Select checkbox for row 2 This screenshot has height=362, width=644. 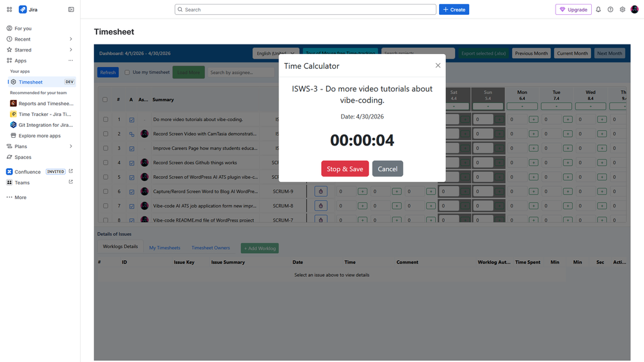(x=106, y=134)
